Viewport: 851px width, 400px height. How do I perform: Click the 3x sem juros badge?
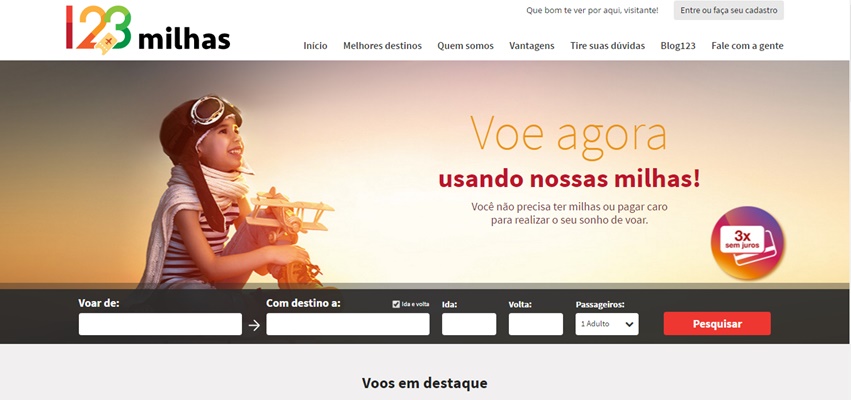pyautogui.click(x=748, y=243)
